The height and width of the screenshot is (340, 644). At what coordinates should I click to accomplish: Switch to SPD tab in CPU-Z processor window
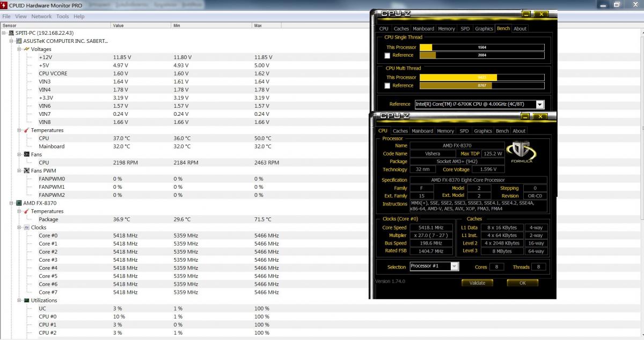pyautogui.click(x=464, y=131)
